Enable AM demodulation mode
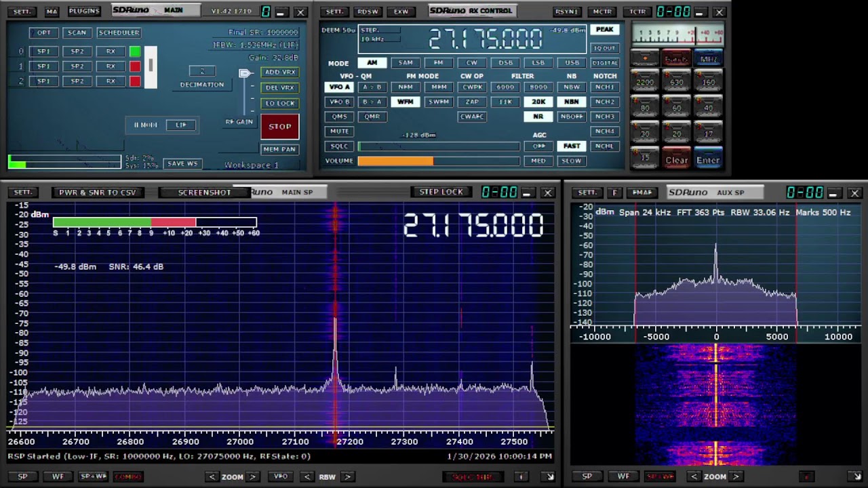 [372, 63]
